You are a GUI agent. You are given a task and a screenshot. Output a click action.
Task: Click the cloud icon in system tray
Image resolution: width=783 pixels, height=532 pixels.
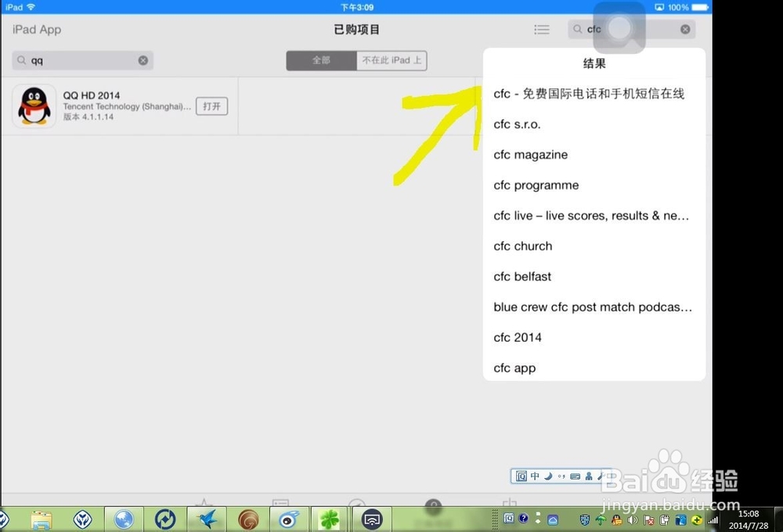coord(553,520)
